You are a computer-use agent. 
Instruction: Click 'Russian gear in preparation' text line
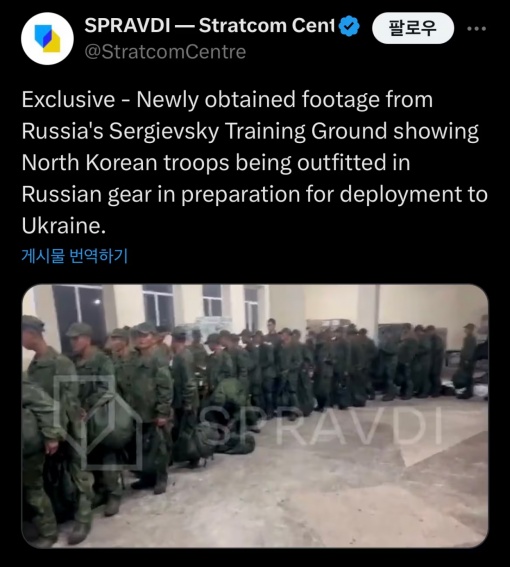161,195
